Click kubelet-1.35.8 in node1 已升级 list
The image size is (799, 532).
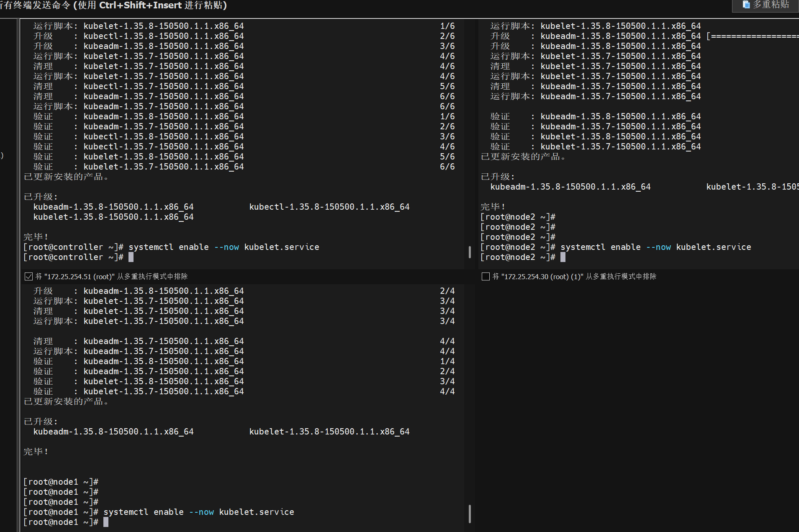pyautogui.click(x=329, y=432)
